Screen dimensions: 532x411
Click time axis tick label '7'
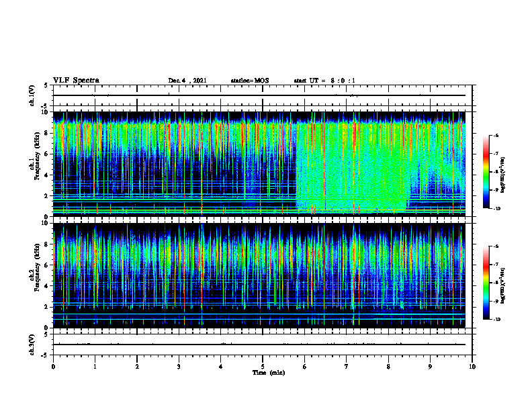pos(347,367)
